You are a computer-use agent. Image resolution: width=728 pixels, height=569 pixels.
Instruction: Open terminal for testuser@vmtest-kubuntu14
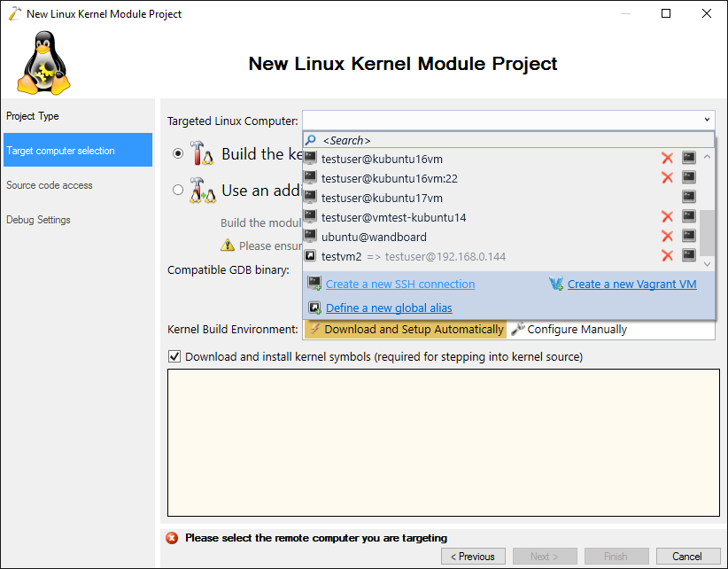(x=689, y=216)
